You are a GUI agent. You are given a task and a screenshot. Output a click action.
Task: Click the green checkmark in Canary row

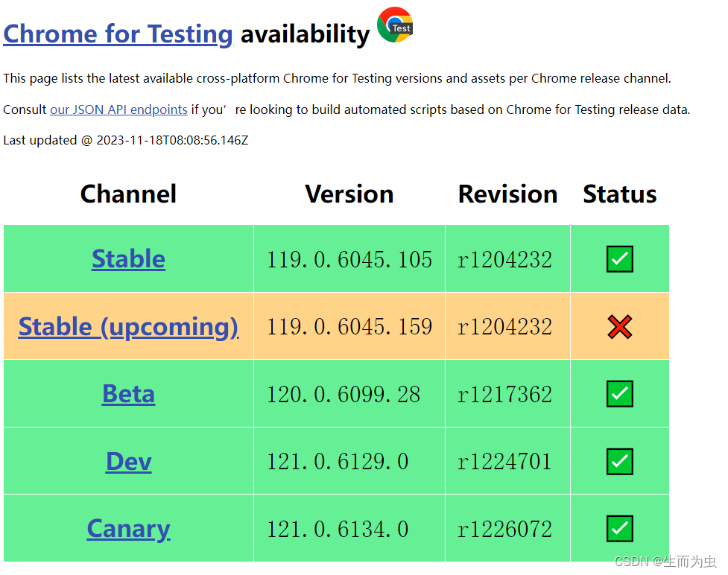[x=620, y=529]
